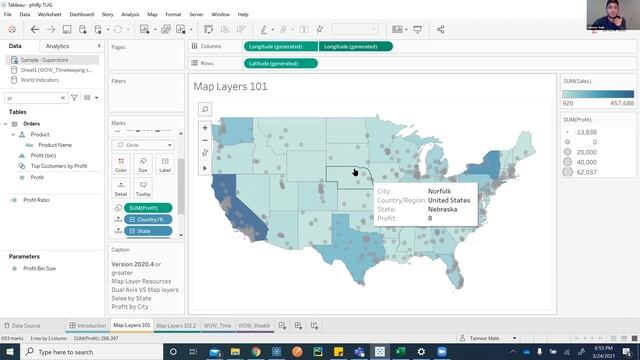Click the Back (undo) arrow

(35, 29)
